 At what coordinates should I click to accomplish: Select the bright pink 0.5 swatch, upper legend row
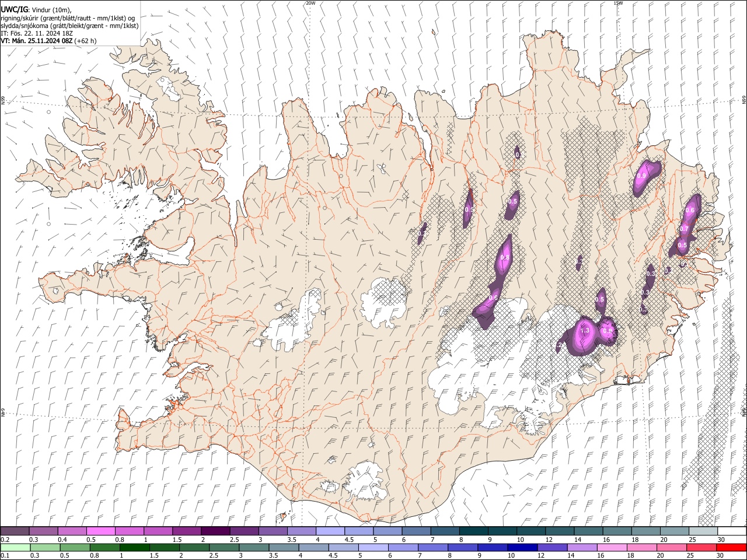[100, 531]
